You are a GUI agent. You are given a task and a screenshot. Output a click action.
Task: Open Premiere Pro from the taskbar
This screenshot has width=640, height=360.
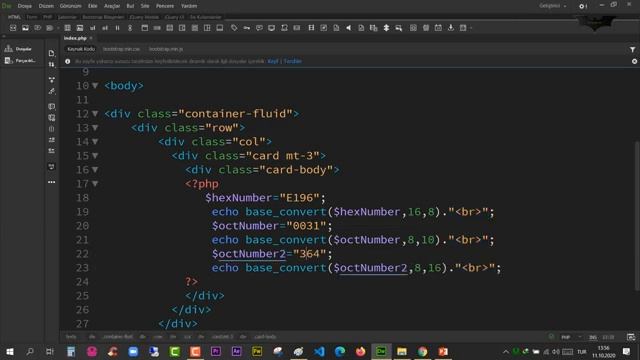click(x=216, y=351)
